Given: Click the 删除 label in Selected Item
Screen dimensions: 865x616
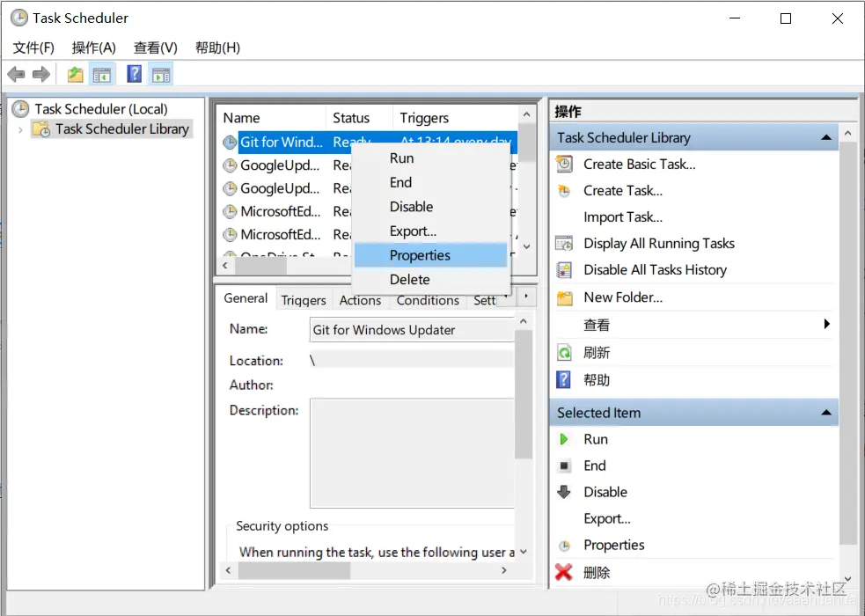Looking at the screenshot, I should 597,572.
